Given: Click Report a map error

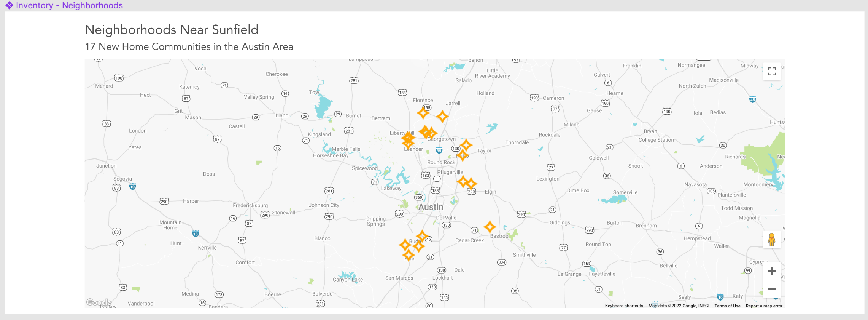Looking at the screenshot, I should coord(764,306).
